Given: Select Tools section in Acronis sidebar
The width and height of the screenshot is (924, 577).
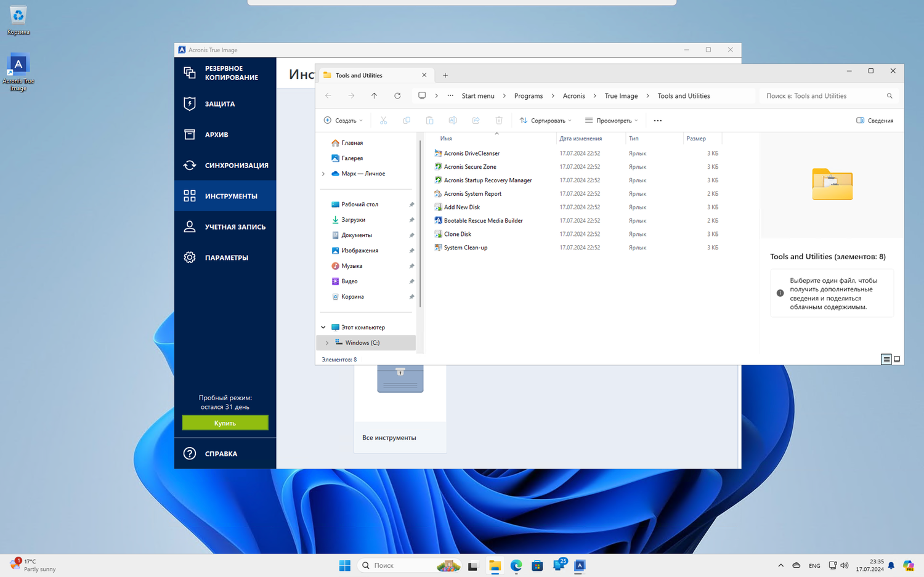Looking at the screenshot, I should pyautogui.click(x=225, y=196).
